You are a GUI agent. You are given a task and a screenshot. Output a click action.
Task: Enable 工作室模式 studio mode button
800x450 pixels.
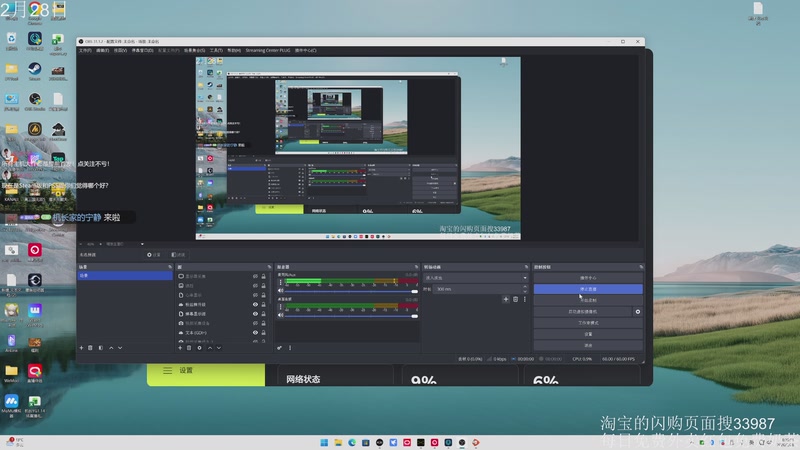[588, 322]
